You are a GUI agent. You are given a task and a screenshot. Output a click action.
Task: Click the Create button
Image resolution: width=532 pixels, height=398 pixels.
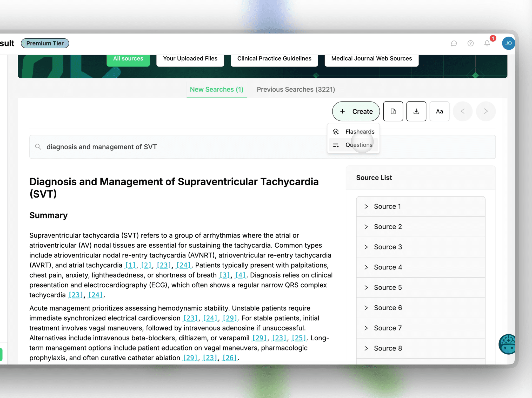coord(356,111)
